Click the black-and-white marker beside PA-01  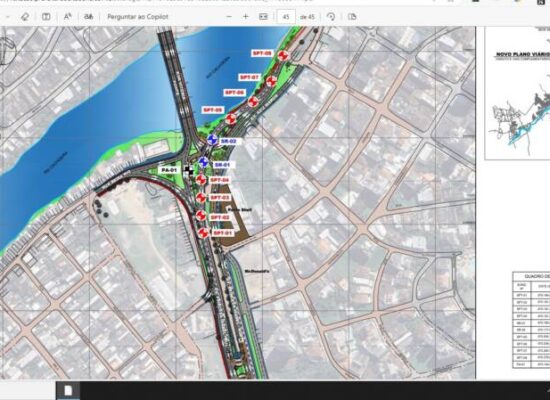tap(189, 171)
